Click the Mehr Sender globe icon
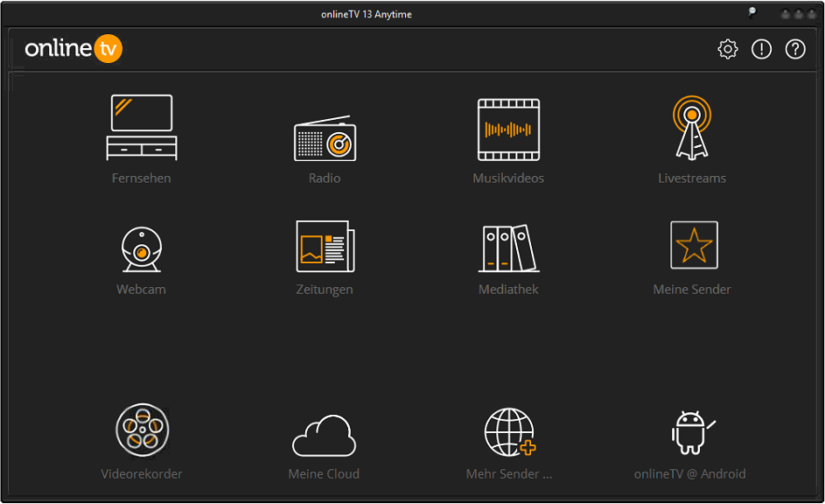The image size is (825, 504). (x=509, y=432)
